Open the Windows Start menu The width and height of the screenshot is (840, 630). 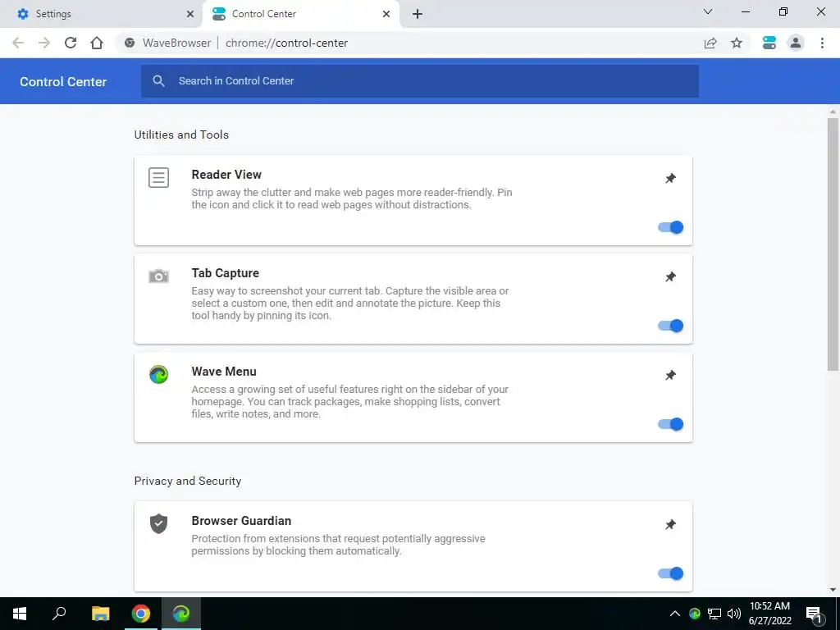click(20, 614)
